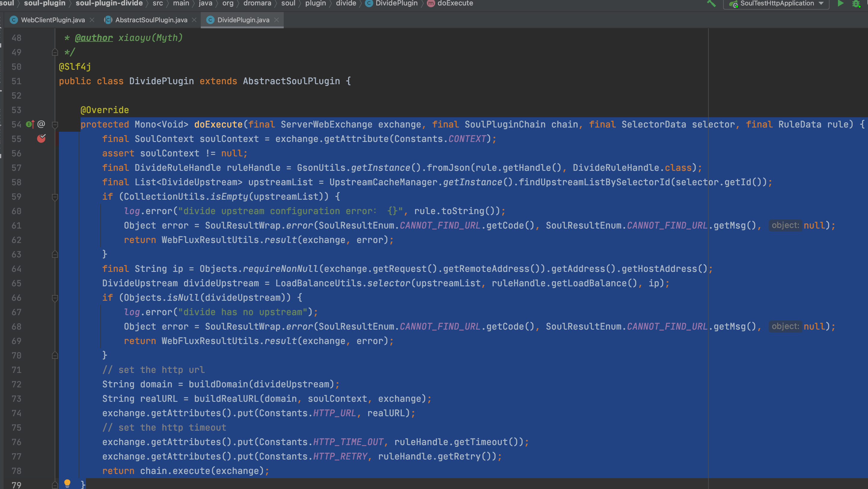Click the @Override annotation on line 53
Viewport: 868px width, 489px height.
point(105,110)
